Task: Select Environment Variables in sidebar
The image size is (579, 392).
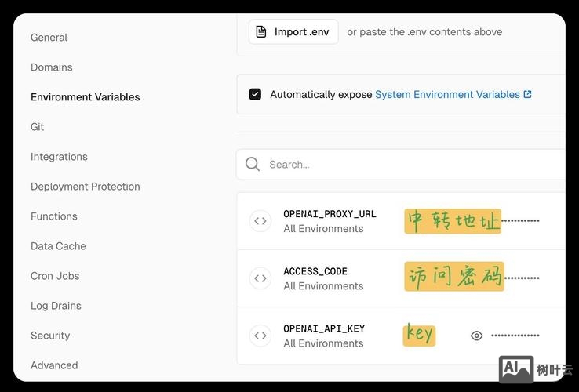Action: (x=85, y=97)
